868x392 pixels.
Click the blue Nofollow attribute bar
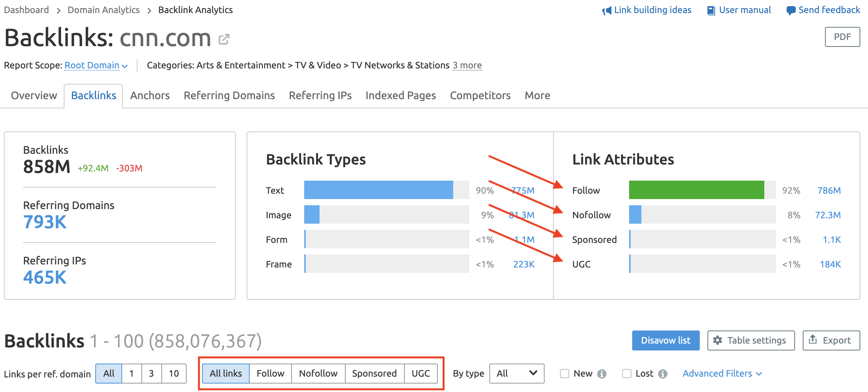click(635, 214)
